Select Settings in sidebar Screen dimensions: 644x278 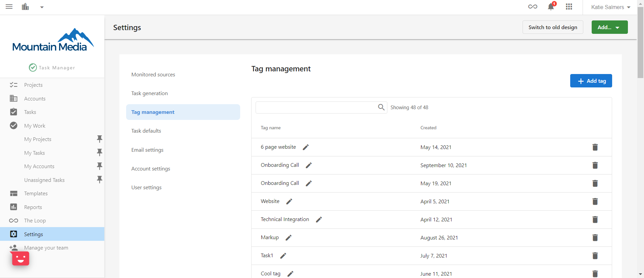[x=52, y=234]
